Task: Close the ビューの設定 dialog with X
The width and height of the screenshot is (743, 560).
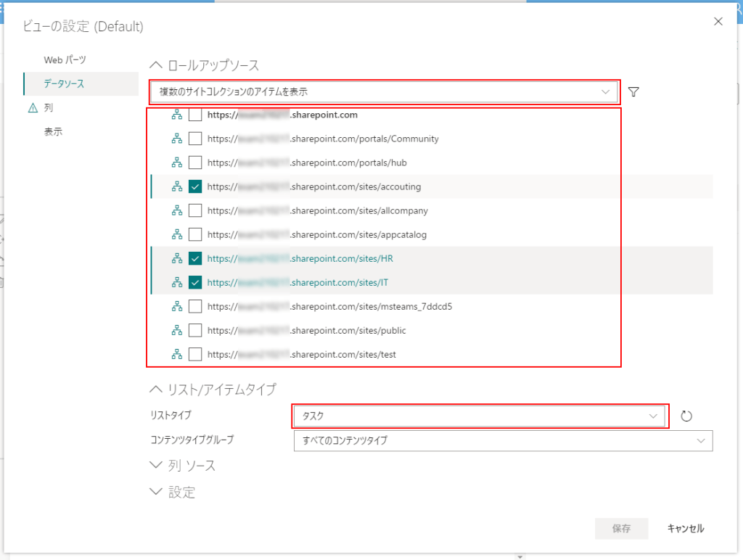Action: pyautogui.click(x=718, y=22)
